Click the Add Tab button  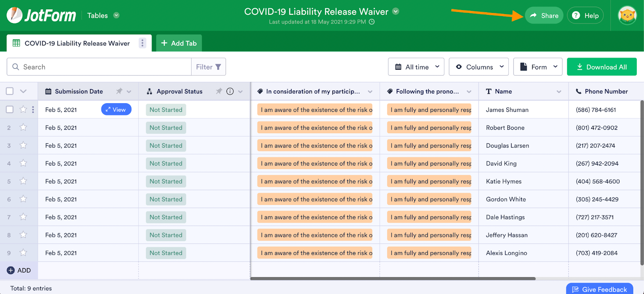179,43
